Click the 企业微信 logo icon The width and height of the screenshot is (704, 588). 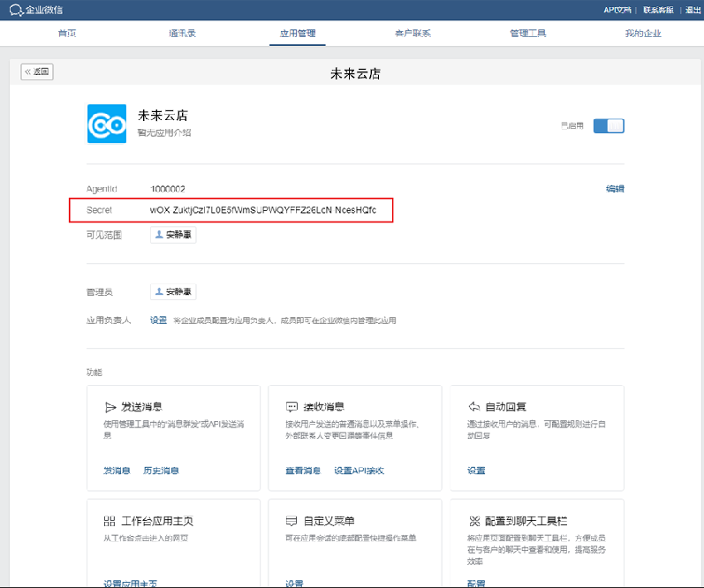16,10
